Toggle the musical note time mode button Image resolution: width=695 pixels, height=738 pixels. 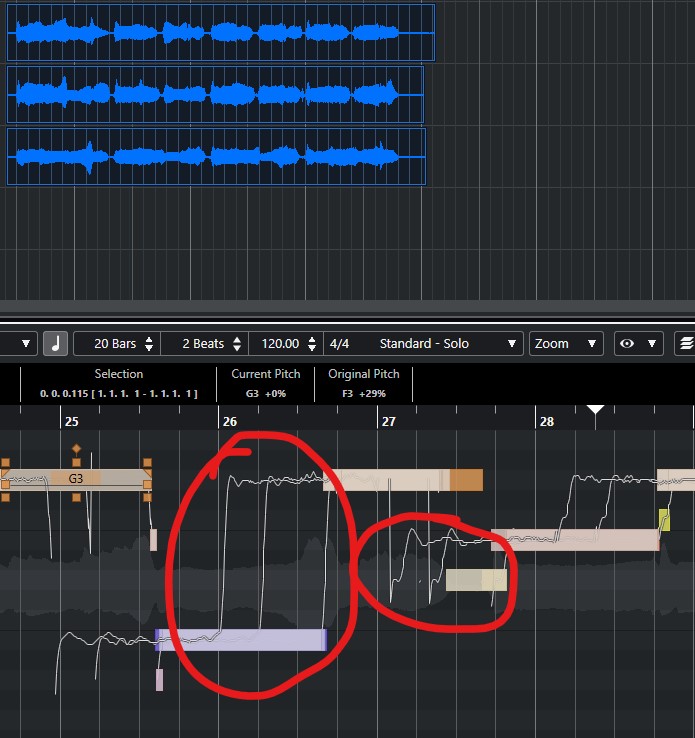point(56,344)
